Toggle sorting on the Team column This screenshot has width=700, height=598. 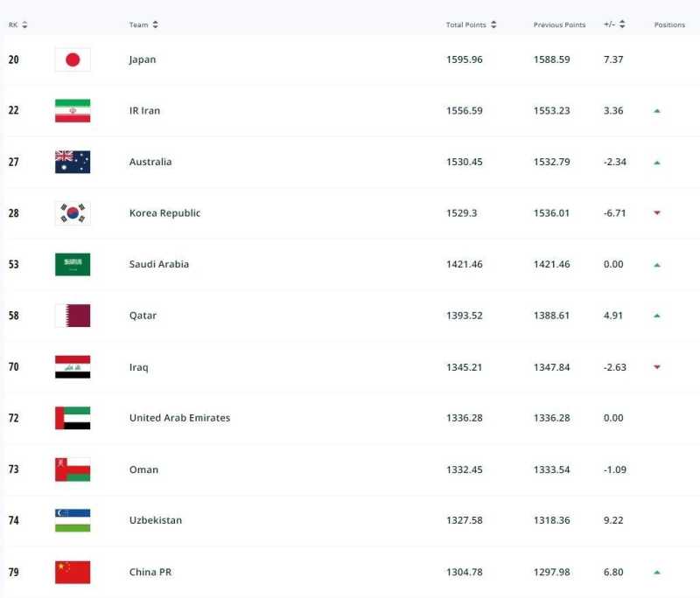pos(155,24)
